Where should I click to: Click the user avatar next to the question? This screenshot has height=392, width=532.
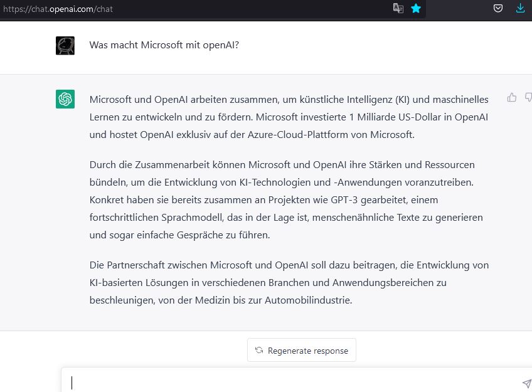pos(65,45)
